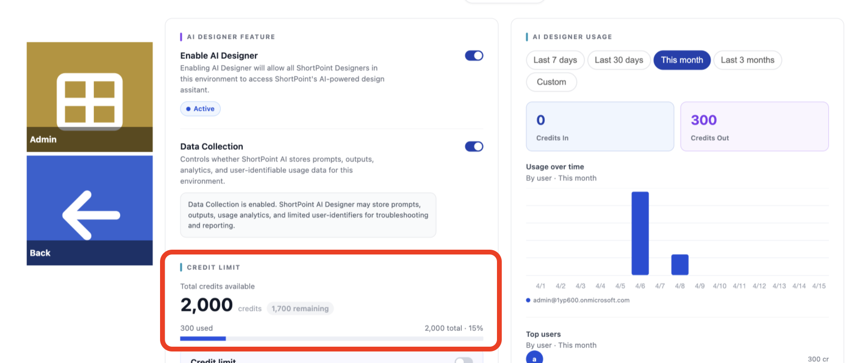Click the 1,700 remaining badge

click(x=300, y=309)
